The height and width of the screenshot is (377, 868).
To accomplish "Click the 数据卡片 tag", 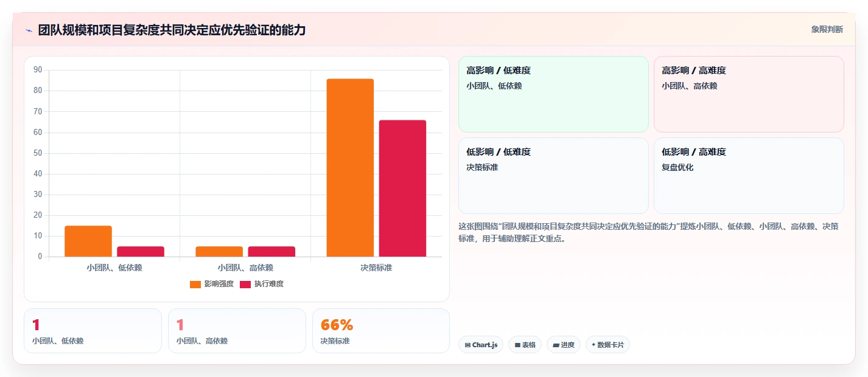I will click(x=607, y=345).
